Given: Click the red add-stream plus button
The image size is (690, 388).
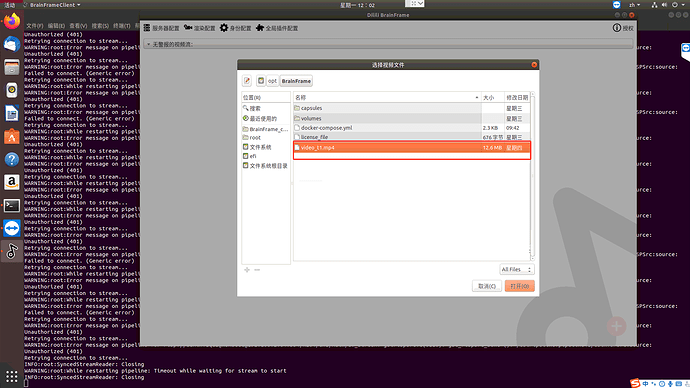Looking at the screenshot, I should [617, 326].
